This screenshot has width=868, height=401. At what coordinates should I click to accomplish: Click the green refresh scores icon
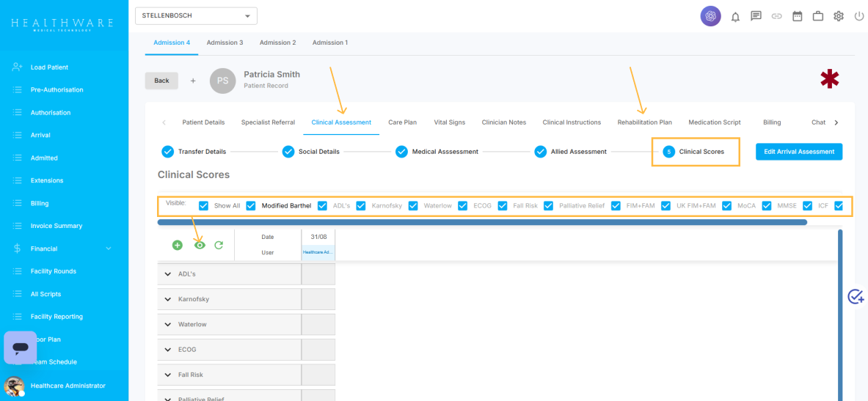point(219,245)
